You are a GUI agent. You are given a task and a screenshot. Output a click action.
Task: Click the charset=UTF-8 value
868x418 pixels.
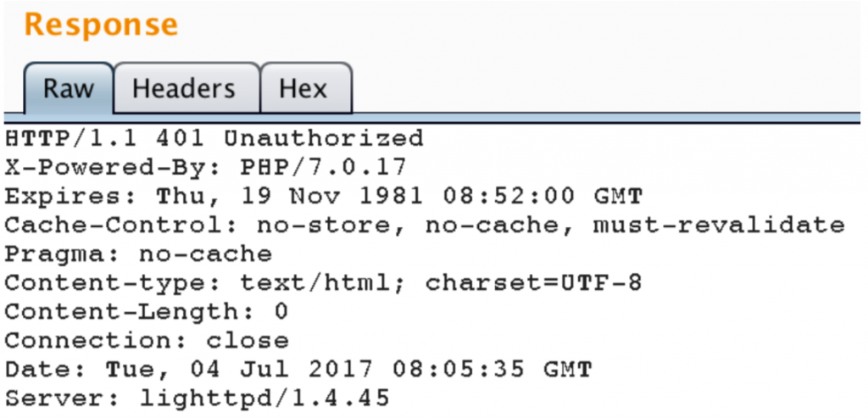pyautogui.click(x=533, y=283)
